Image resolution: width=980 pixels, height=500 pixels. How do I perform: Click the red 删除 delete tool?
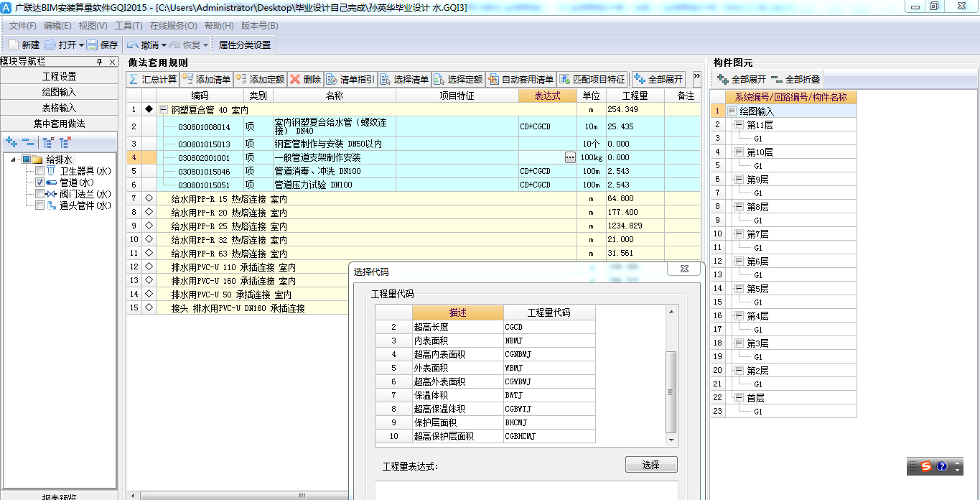coord(306,79)
